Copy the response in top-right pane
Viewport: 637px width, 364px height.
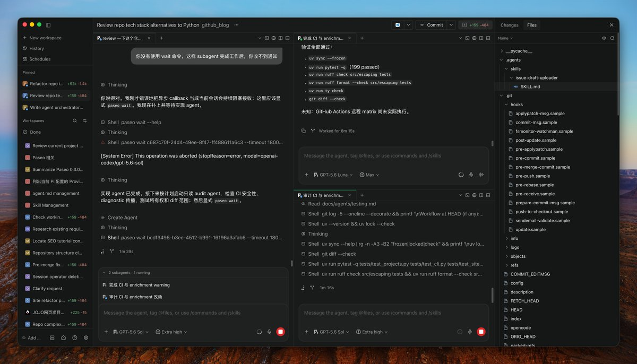point(303,131)
